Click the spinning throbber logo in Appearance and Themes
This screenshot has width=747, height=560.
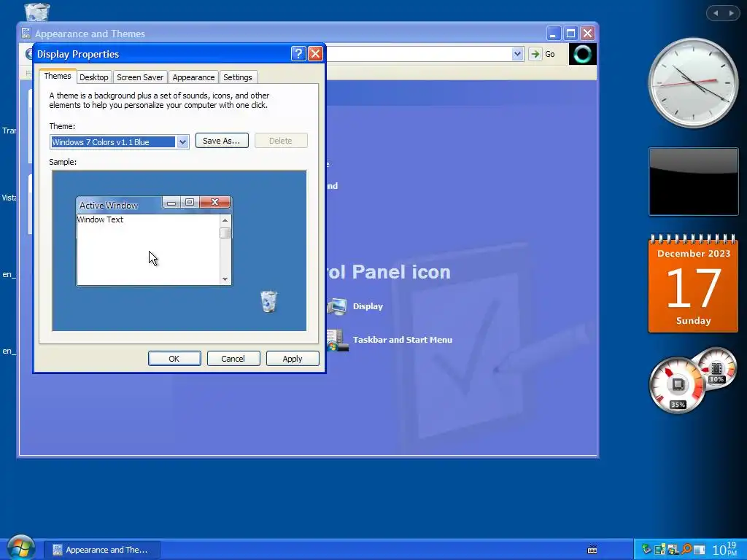(x=582, y=54)
